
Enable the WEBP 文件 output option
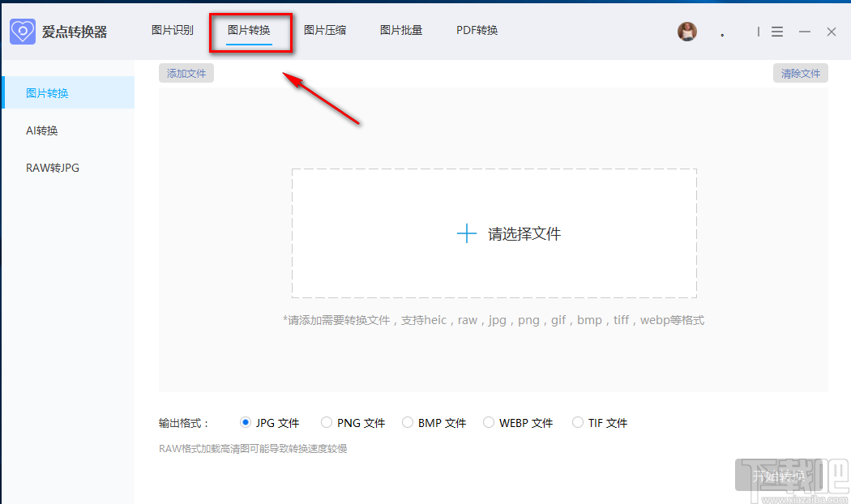point(489,422)
